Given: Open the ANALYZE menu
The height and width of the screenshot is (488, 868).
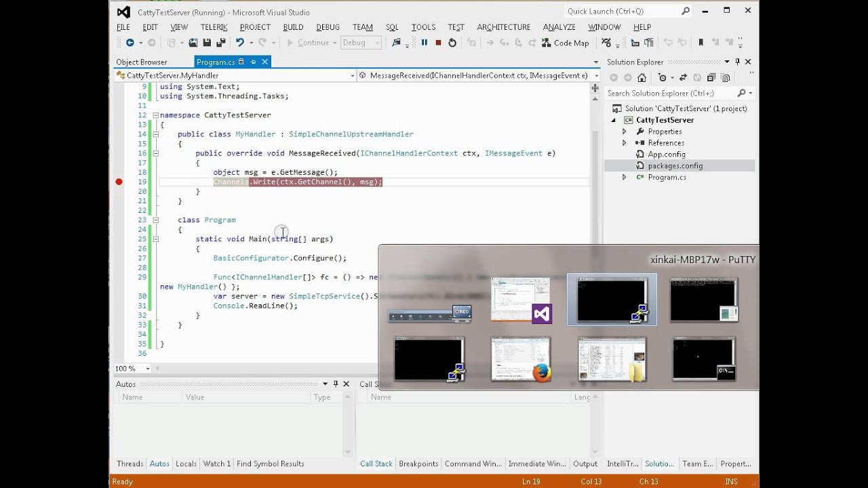Looking at the screenshot, I should (x=559, y=27).
